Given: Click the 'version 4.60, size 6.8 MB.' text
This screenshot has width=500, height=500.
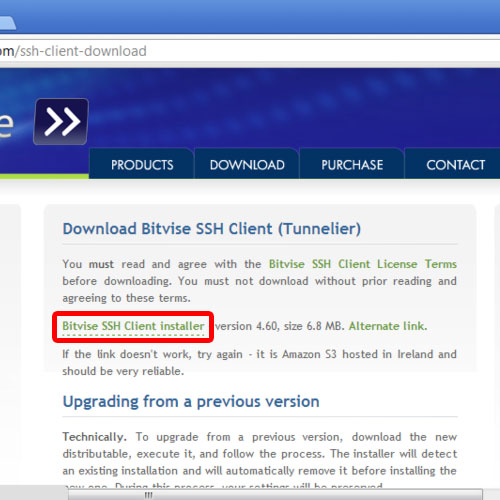Looking at the screenshot, I should (280, 326).
